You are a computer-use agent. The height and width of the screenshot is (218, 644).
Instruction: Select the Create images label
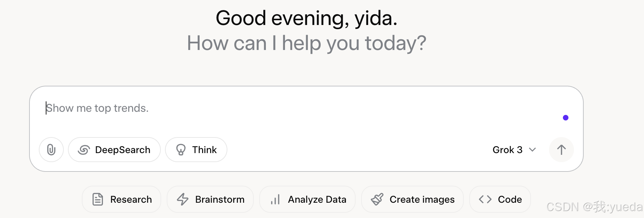(422, 199)
